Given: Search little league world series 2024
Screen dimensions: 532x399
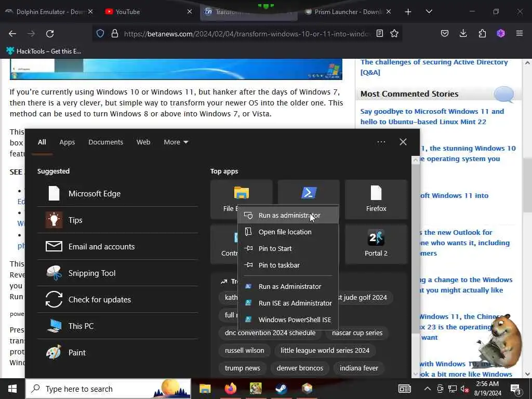Looking at the screenshot, I should 325,351.
